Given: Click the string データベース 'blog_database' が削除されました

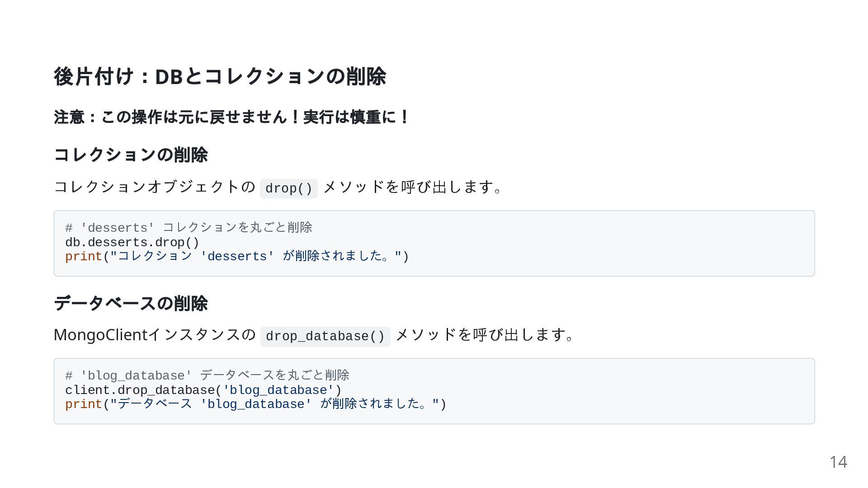Looking at the screenshot, I should pyautogui.click(x=275, y=404).
